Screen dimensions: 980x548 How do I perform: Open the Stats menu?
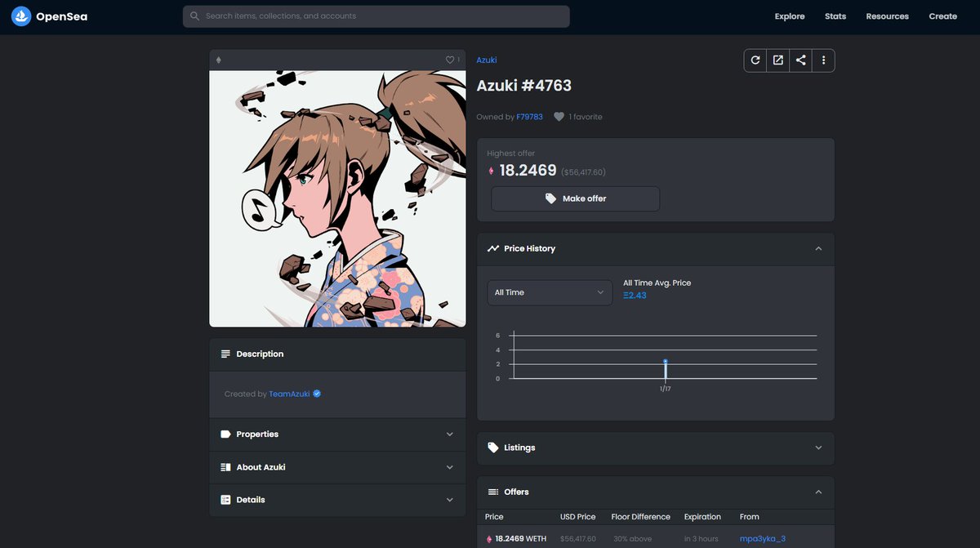tap(835, 16)
